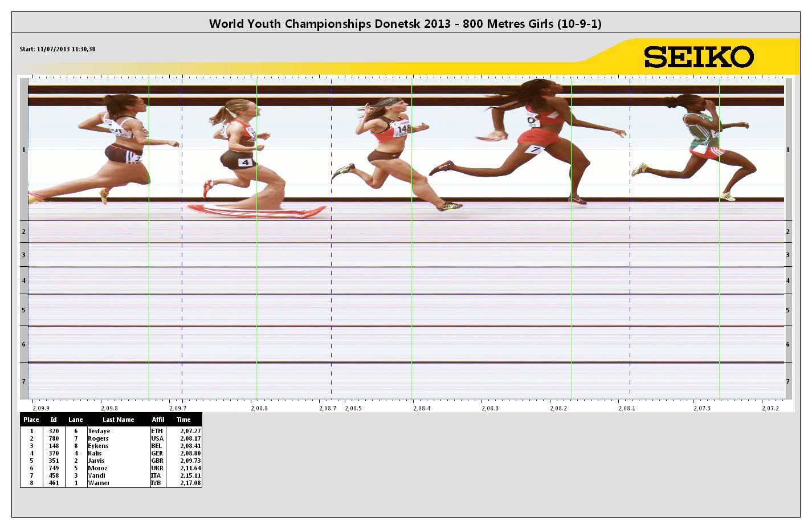Click lane 5 label on left edge
Screen dimensions: 812x529
pos(24,310)
